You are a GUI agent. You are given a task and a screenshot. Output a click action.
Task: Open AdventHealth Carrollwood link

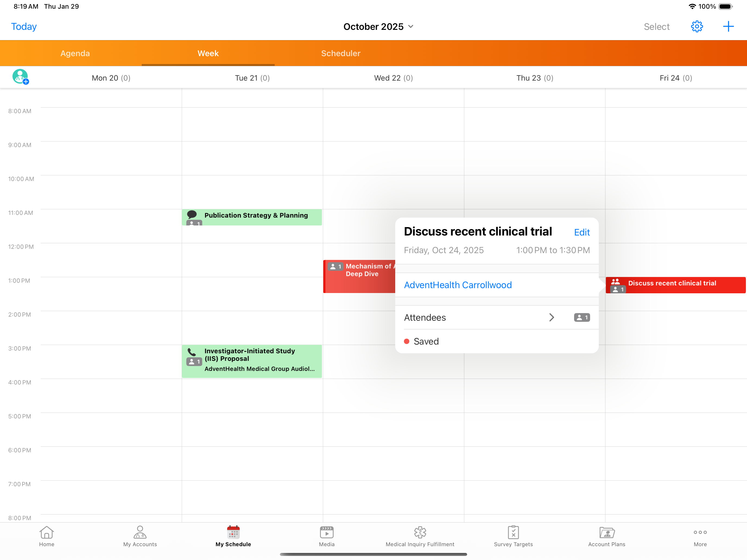[458, 285]
